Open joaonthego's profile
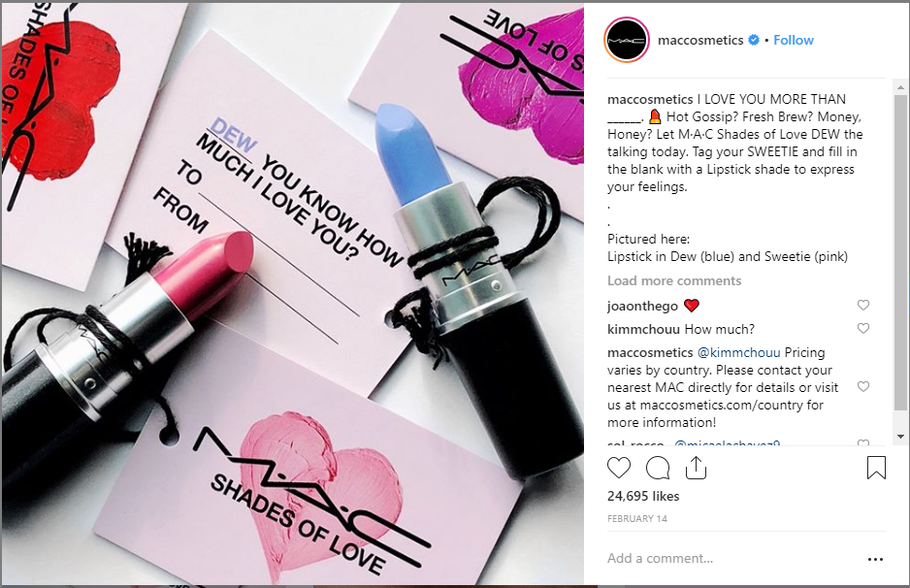The height and width of the screenshot is (588, 910). pos(642,306)
